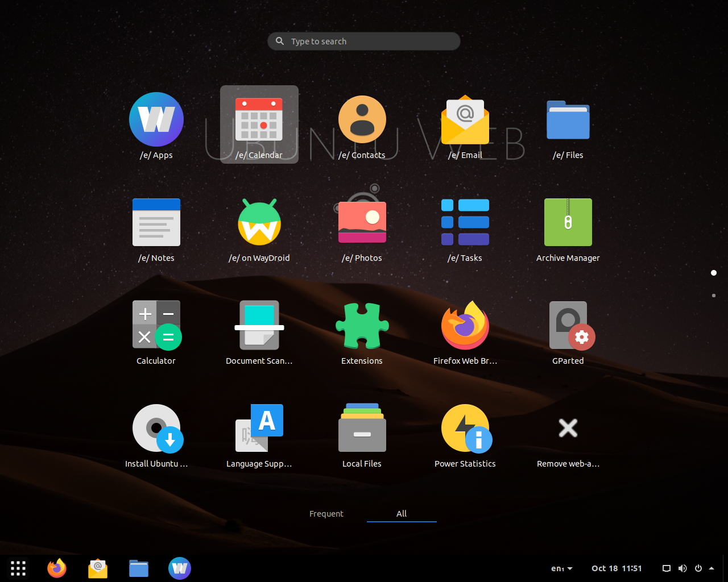Screen dimensions: 728x582
Task: Click the Type to search field
Action: pos(364,41)
